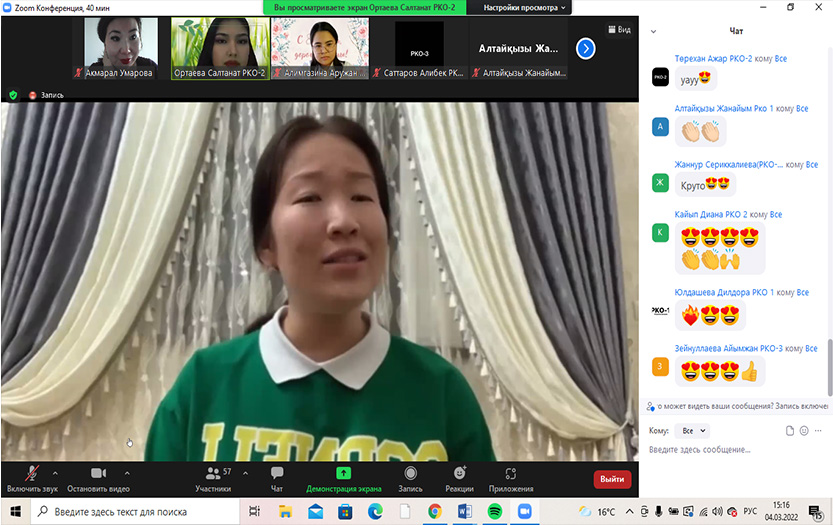833x525 pixels.
Task: Click the red Выйти leave button
Action: 612,479
